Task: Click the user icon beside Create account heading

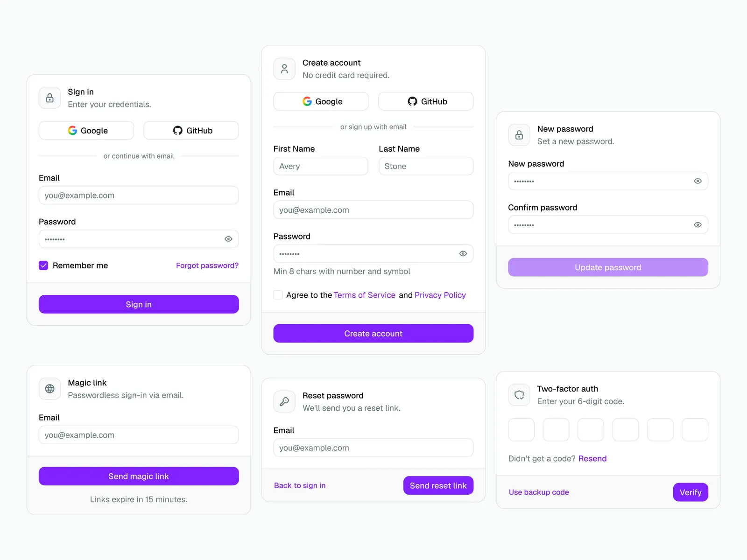Action: click(x=284, y=69)
